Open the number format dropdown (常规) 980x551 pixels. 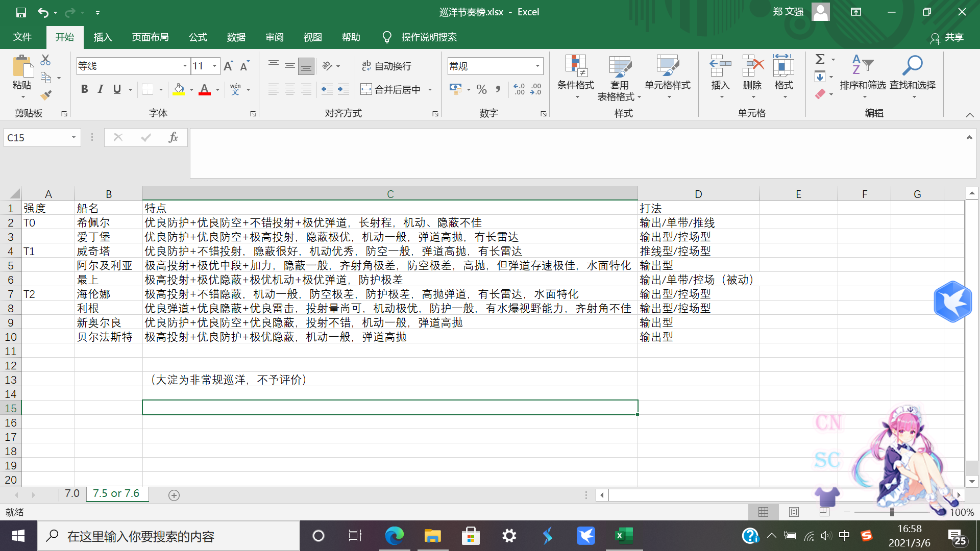537,66
